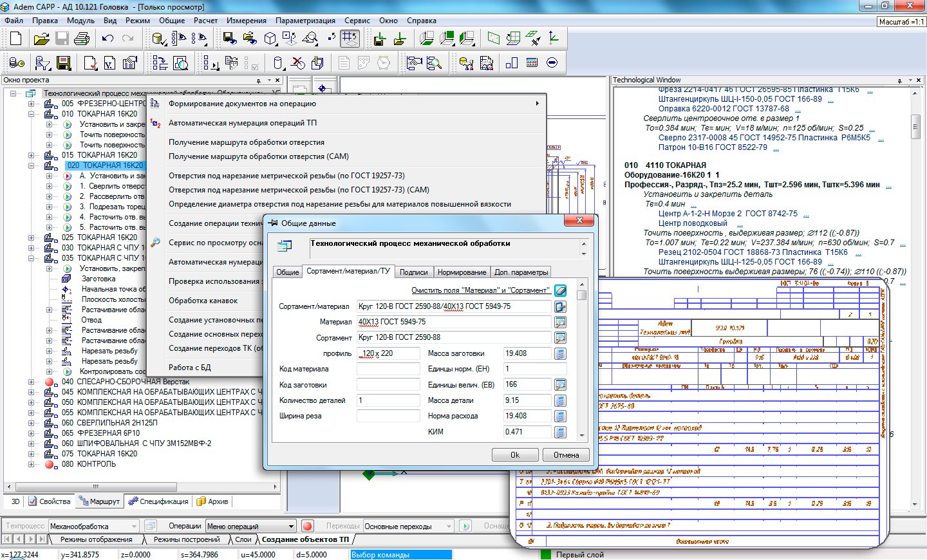
Task: Click the cylinder workpiece icon
Action: click(277, 63)
